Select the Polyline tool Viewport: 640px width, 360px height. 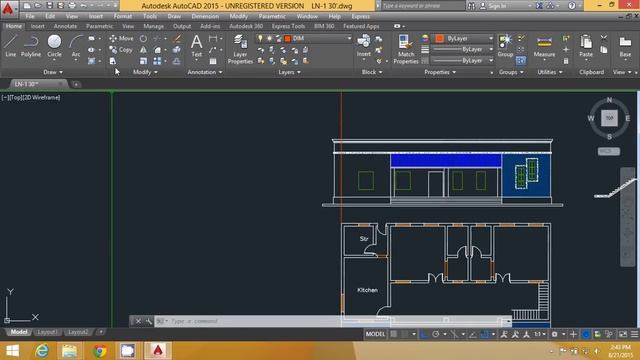point(31,45)
